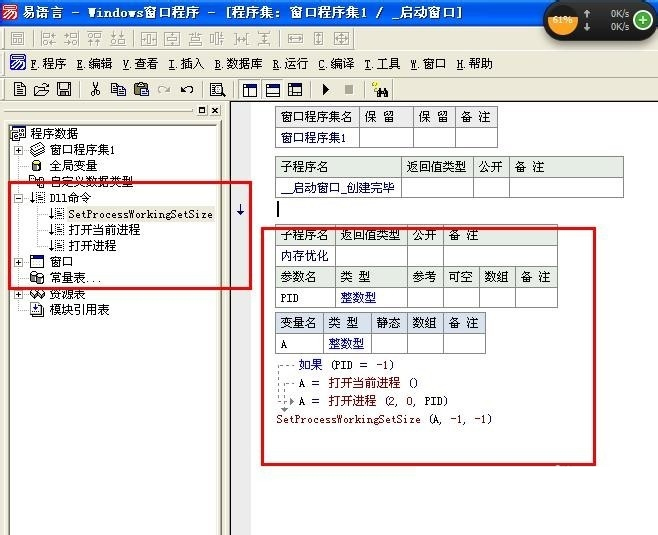Open the R.运行 menu
The height and width of the screenshot is (535, 658).
coord(290,64)
